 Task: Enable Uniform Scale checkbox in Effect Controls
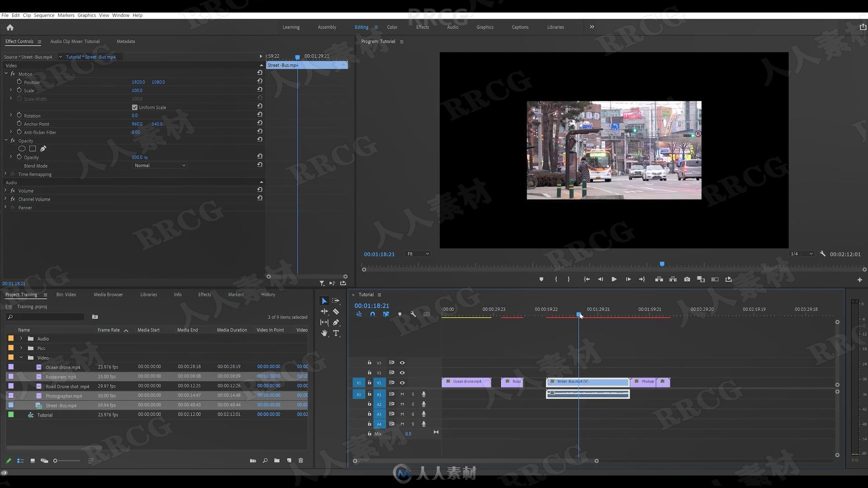134,107
